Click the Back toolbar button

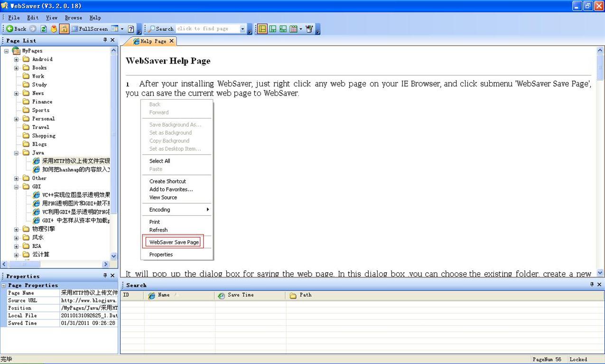click(16, 29)
